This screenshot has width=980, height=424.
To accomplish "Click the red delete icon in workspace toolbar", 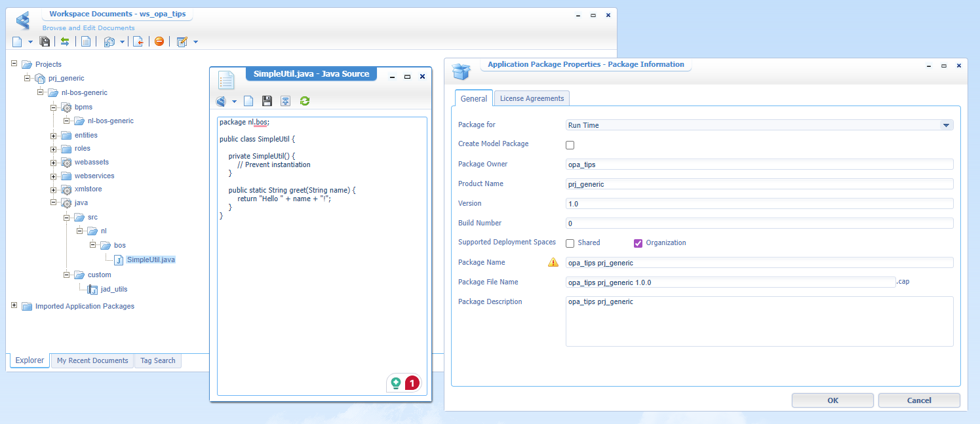I will [x=159, y=42].
